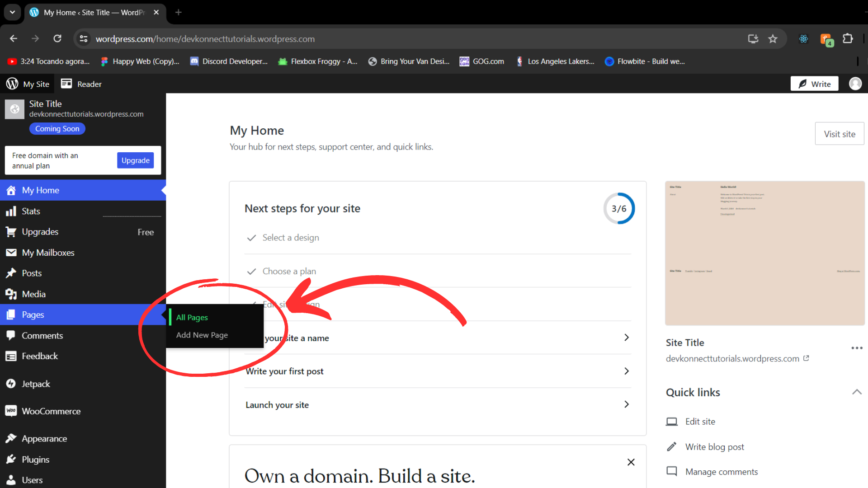The height and width of the screenshot is (488, 868).
Task: Open the Edit site quick link
Action: point(700,421)
